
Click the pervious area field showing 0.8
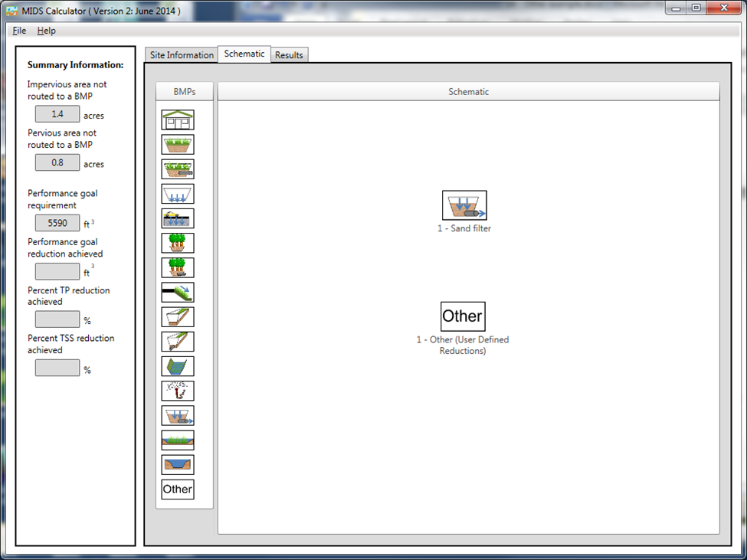57,162
